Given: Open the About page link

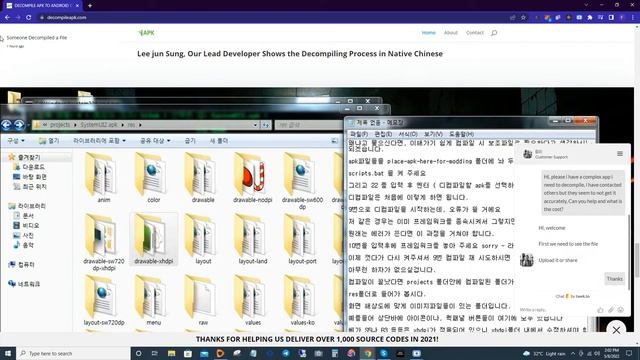Looking at the screenshot, I should (451, 33).
